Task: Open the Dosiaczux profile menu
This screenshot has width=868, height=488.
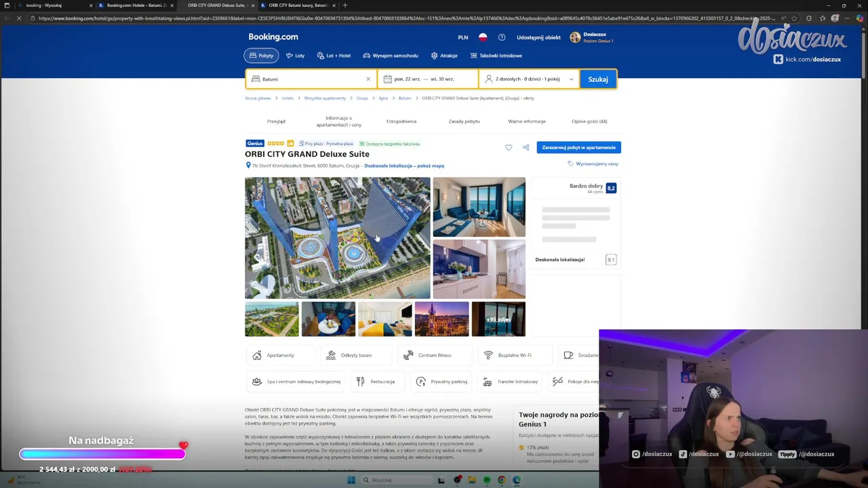Action: pyautogui.click(x=592, y=37)
